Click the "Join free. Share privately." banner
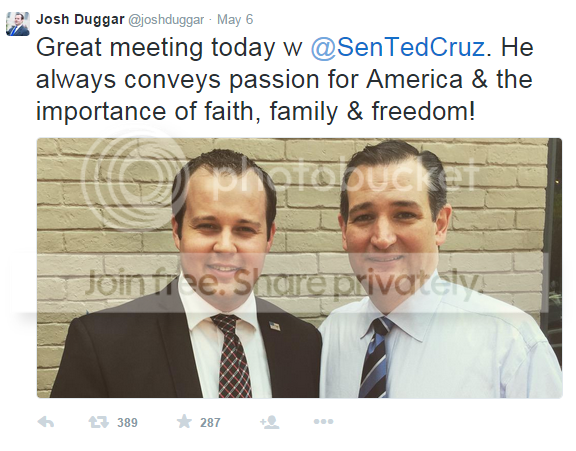This screenshot has width=576, height=451. (283, 284)
